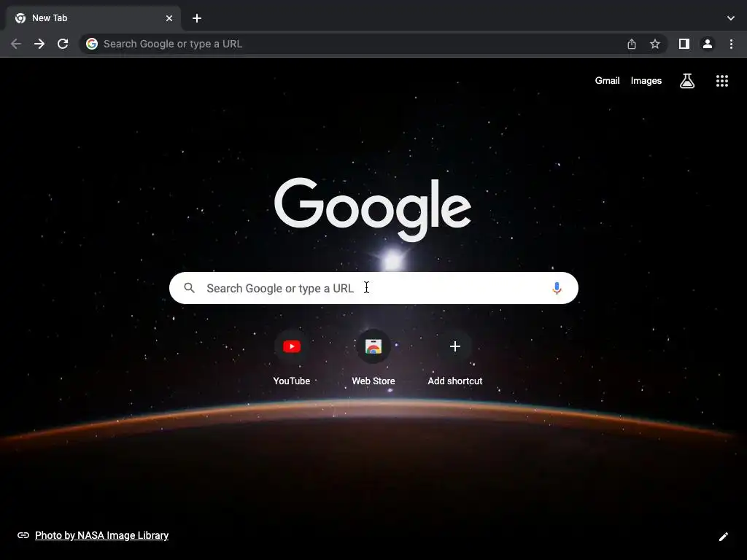Select the New Tab tab
This screenshot has width=747, height=560.
tap(93, 18)
